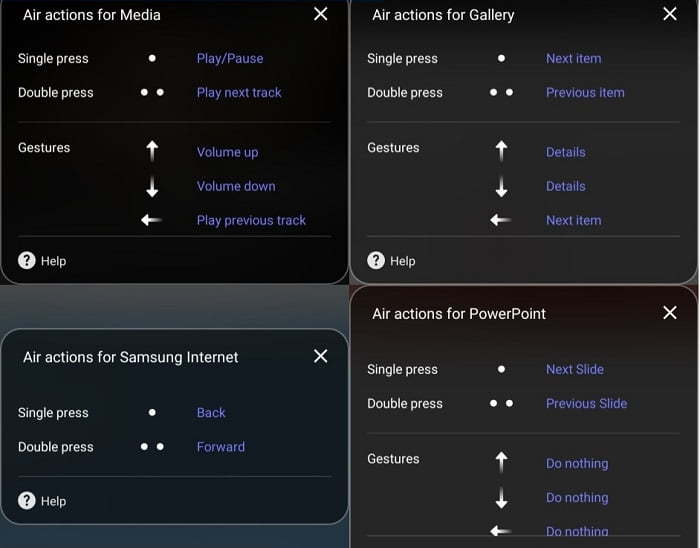Open Help in Media air actions panel
This screenshot has height=548, width=700.
42,261
